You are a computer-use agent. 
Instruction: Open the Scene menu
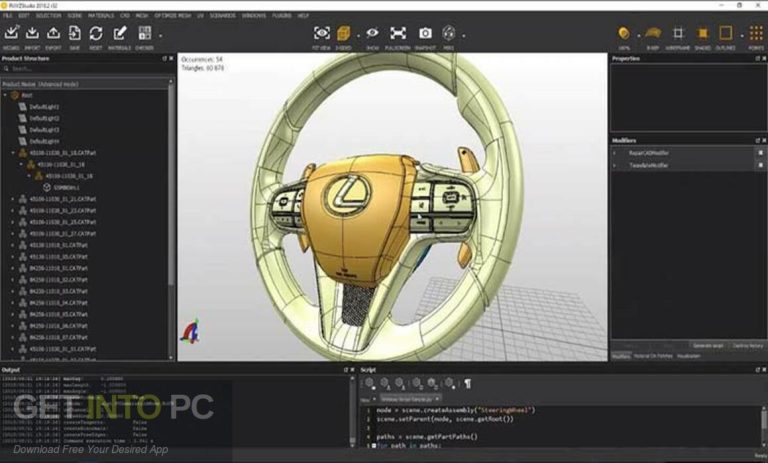tap(72, 16)
